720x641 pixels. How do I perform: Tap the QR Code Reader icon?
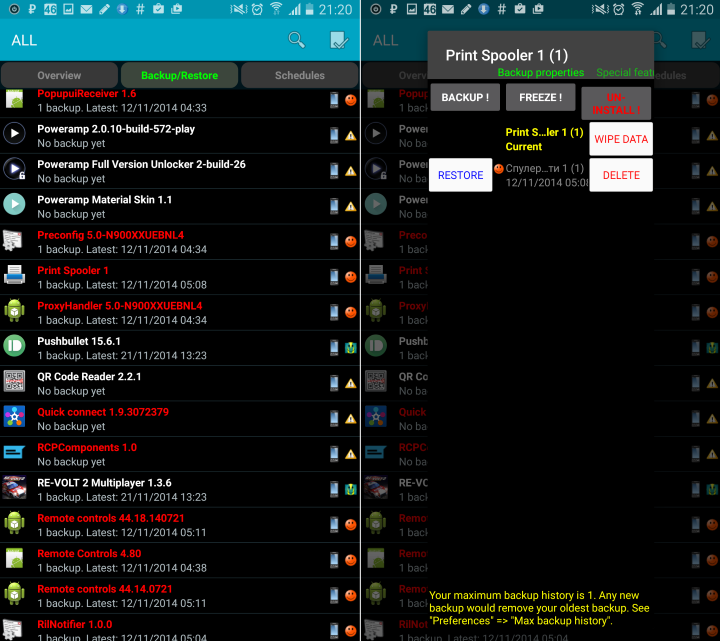(14, 381)
